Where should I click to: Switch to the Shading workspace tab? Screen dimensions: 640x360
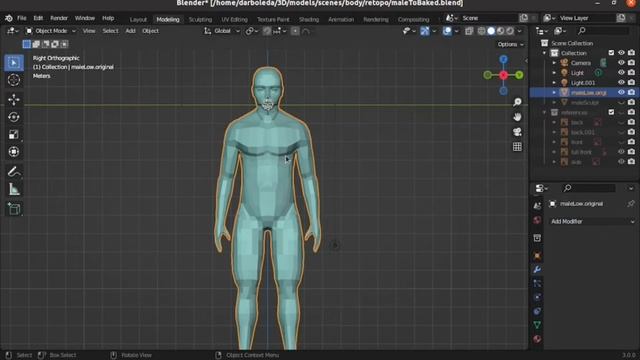click(x=309, y=20)
